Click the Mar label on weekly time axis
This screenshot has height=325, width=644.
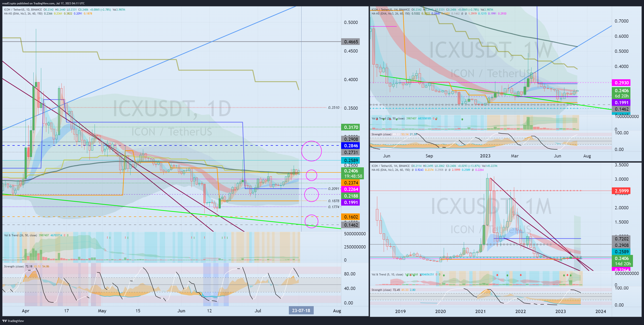click(514, 156)
